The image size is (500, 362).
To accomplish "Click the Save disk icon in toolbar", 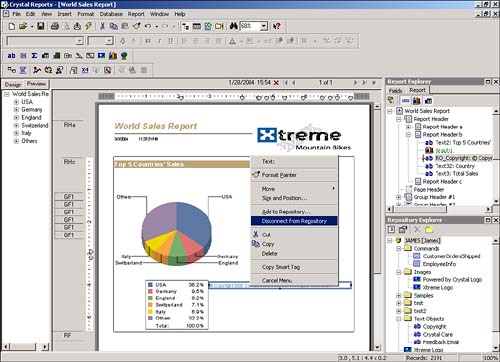I will [x=41, y=26].
